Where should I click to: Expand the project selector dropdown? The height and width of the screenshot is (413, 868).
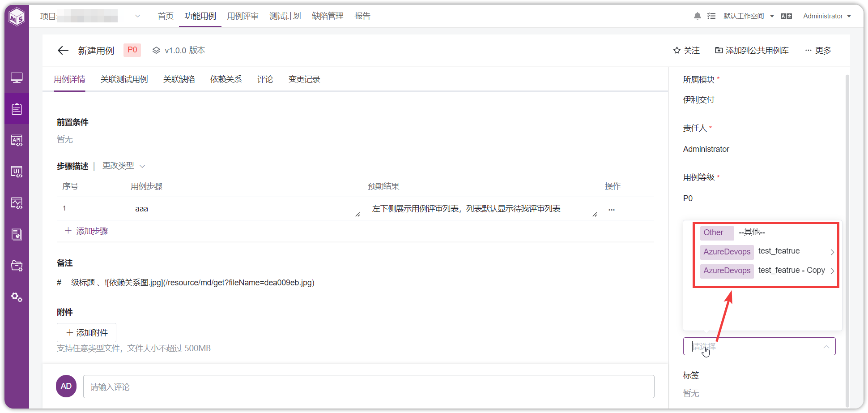pos(138,16)
